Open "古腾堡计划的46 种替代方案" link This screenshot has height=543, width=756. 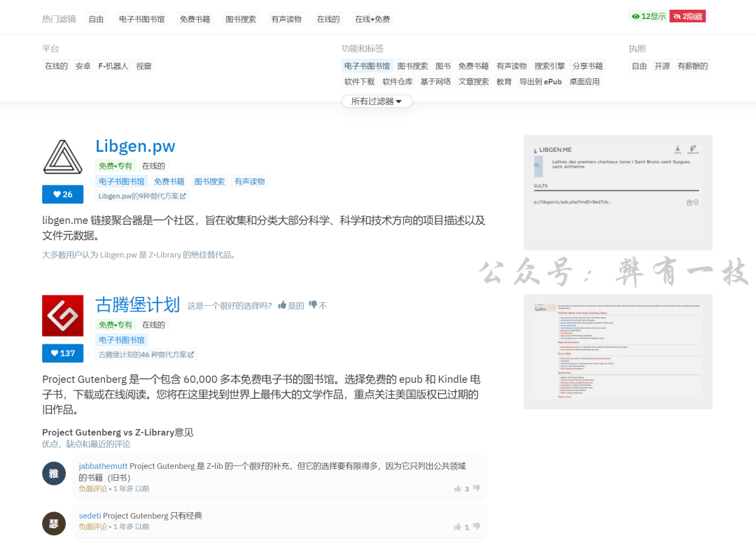pos(146,354)
